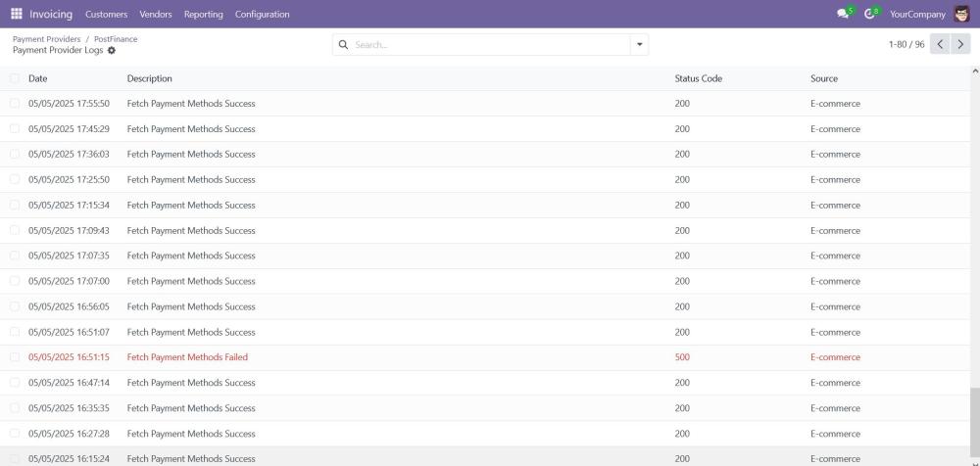Go to previous page of records
Viewport: 980px width, 466px height.
click(940, 44)
